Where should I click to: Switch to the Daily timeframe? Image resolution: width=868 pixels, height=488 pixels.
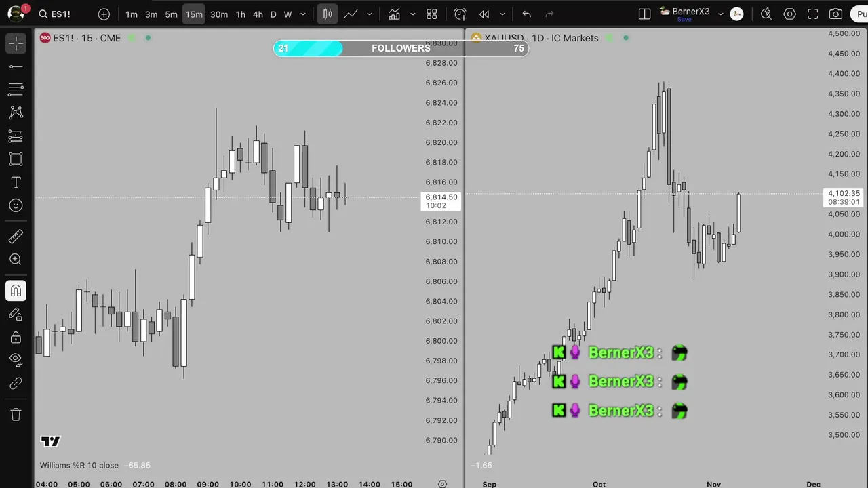click(x=273, y=14)
